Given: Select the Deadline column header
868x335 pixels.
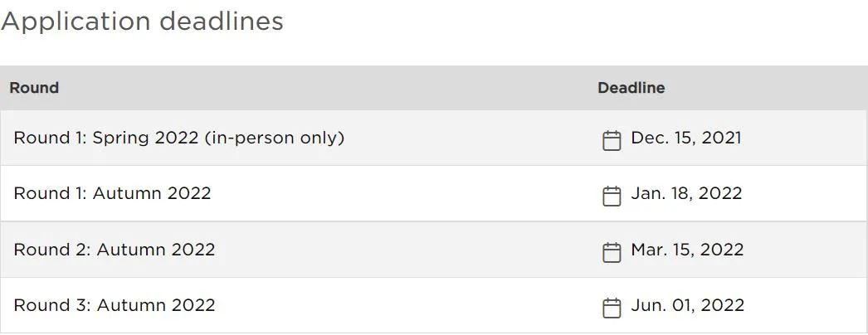Looking at the screenshot, I should [x=631, y=88].
